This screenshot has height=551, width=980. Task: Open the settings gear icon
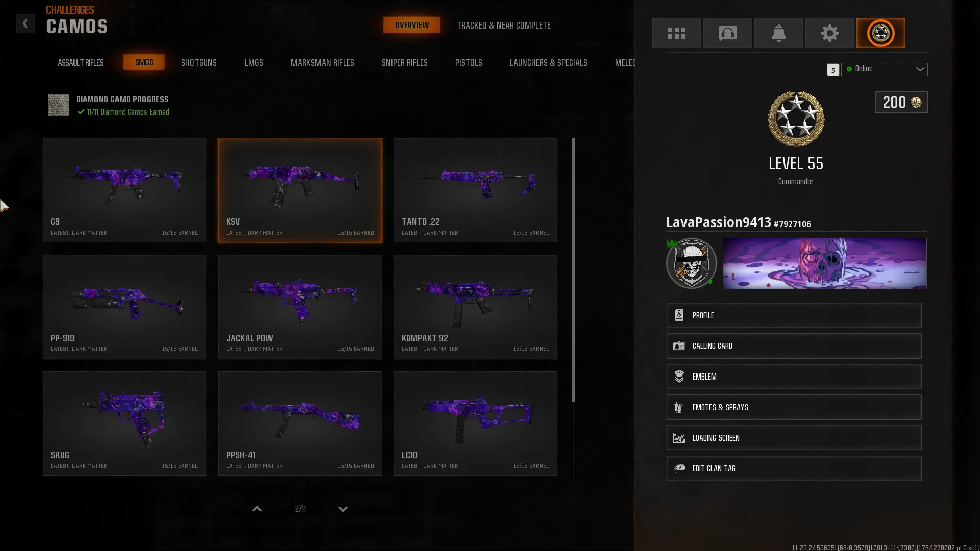pyautogui.click(x=829, y=33)
